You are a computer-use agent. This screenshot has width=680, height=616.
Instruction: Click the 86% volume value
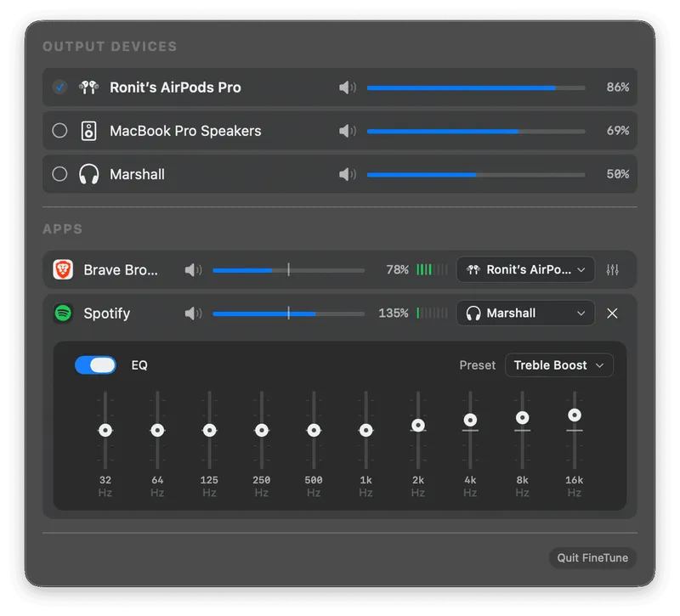point(618,88)
